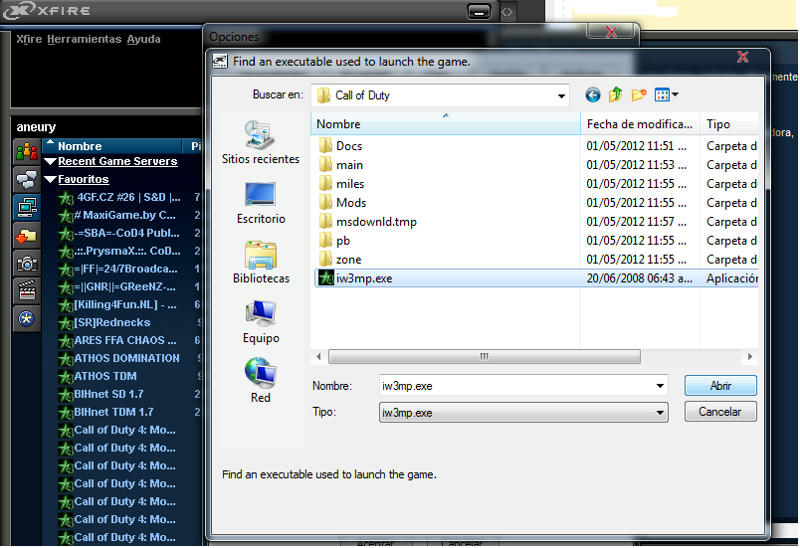
Task: Collapse the Favoritos group
Action: [x=51, y=180]
